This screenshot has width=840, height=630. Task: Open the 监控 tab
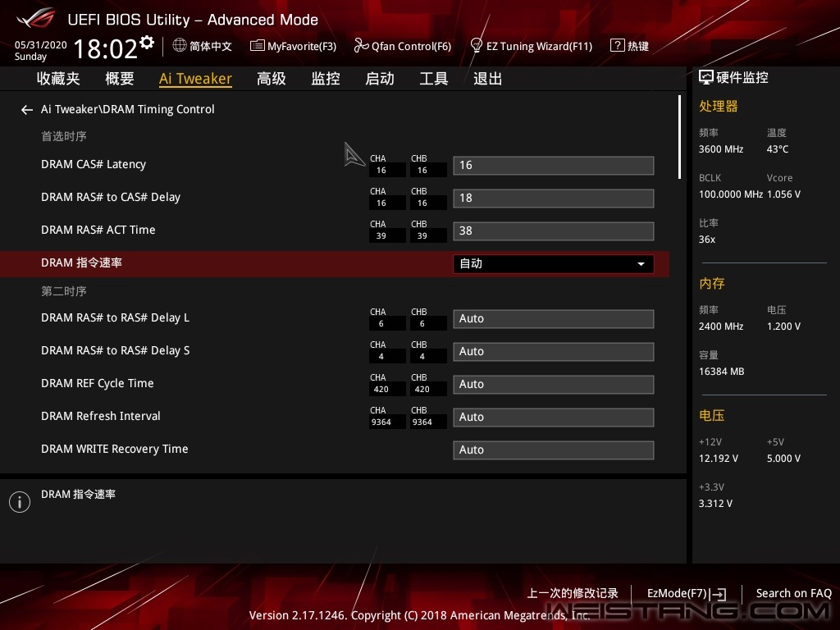tap(325, 79)
